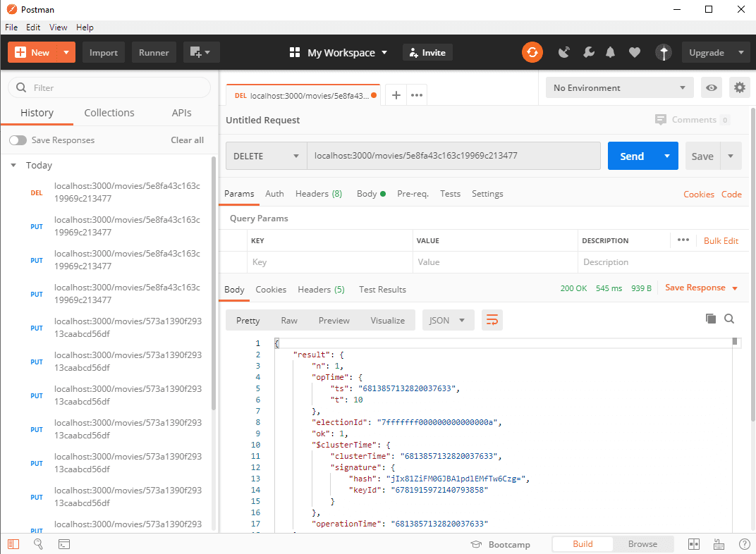Screen dimensions: 756x554
Task: Collapse the Today history group
Action: [x=13, y=166]
